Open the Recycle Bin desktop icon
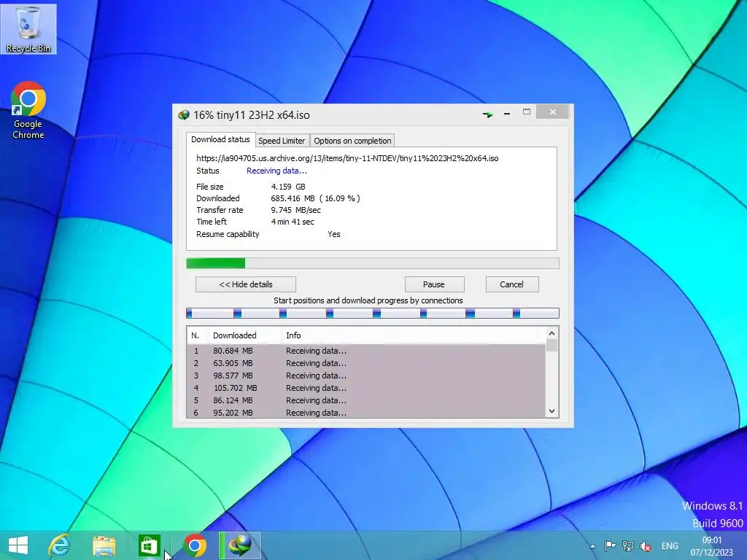The width and height of the screenshot is (747, 560). (28, 28)
